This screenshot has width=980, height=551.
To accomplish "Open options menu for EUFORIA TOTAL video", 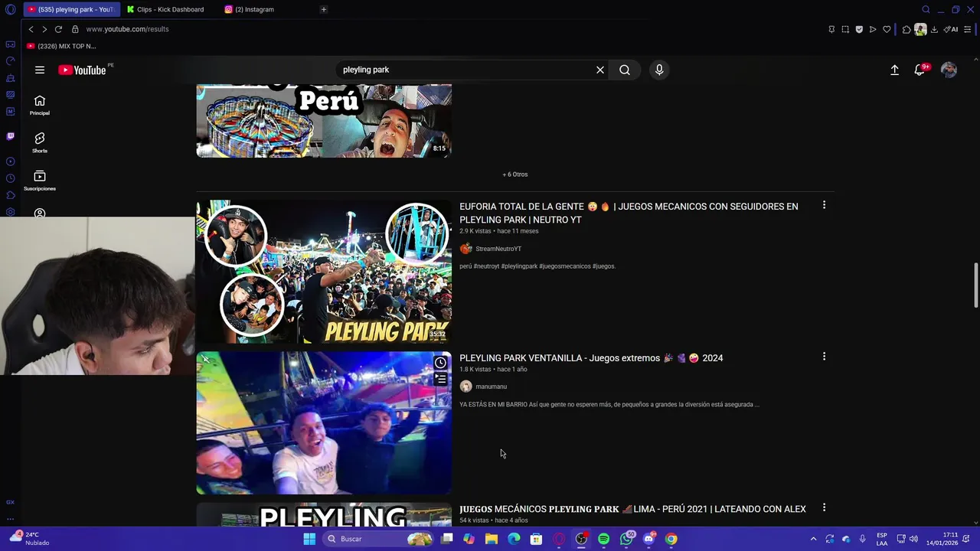I will coord(824,205).
